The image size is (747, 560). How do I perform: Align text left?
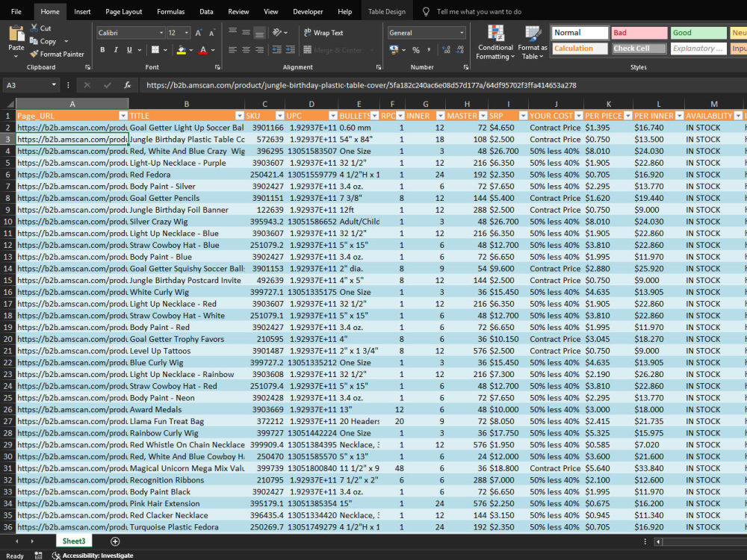pyautogui.click(x=232, y=49)
